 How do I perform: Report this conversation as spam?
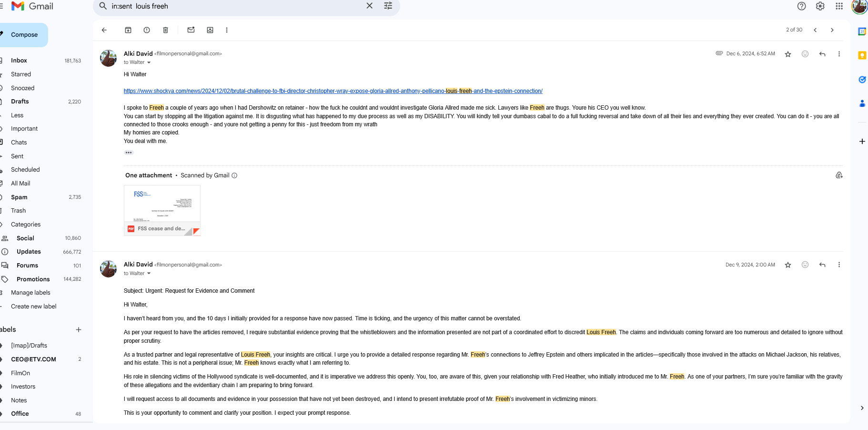pyautogui.click(x=147, y=30)
